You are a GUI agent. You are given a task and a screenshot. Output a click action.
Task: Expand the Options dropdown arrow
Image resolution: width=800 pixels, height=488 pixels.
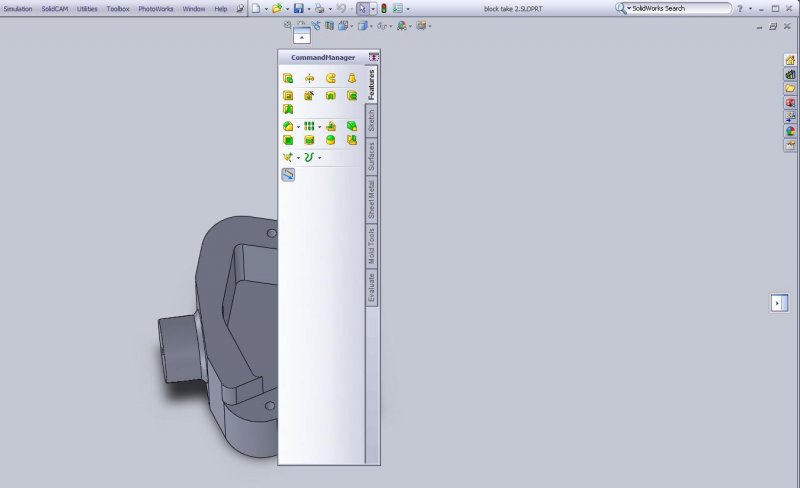(x=408, y=9)
